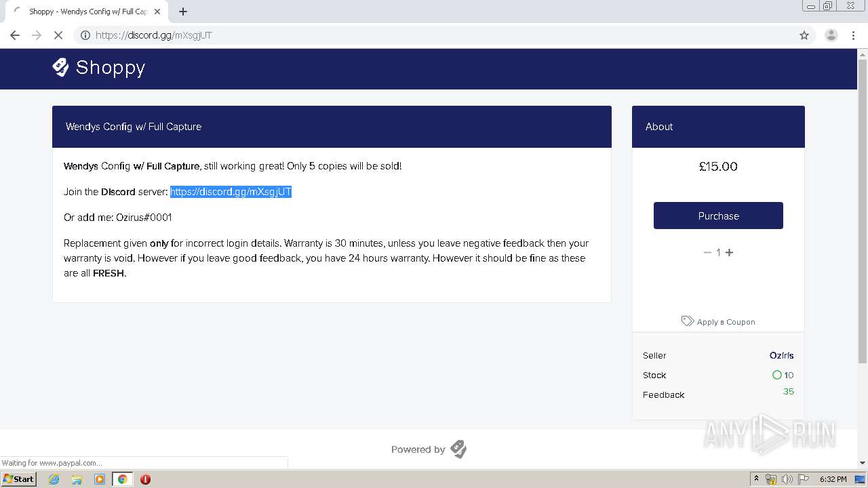The width and height of the screenshot is (868, 488).
Task: Click the Ozirus#0001 Discord username text
Action: (x=144, y=218)
